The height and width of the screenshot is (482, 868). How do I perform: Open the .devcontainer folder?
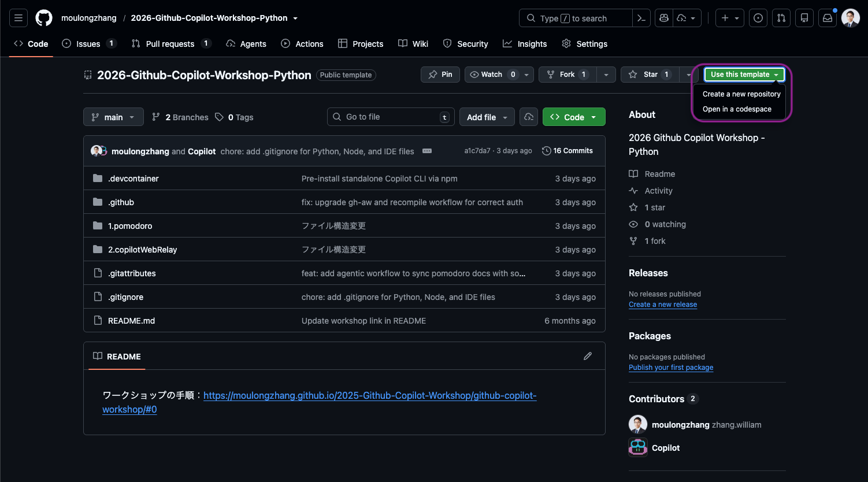[133, 179]
